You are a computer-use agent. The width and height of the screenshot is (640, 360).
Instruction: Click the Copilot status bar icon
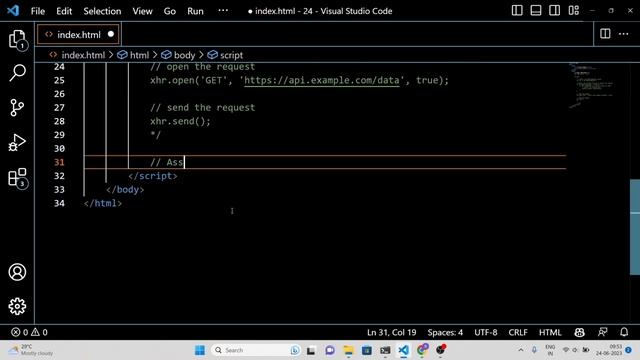coord(580,332)
